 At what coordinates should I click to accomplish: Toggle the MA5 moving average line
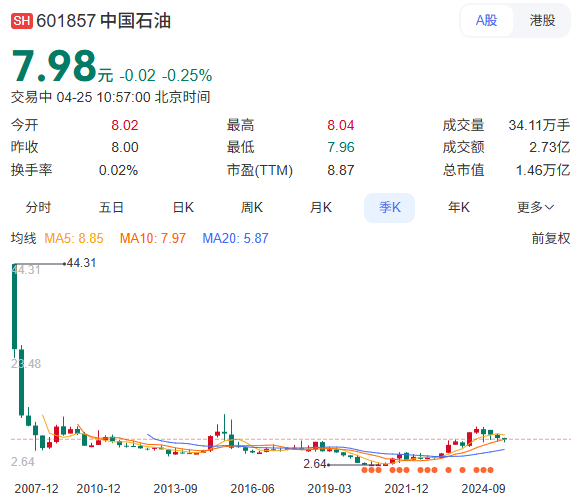74,238
